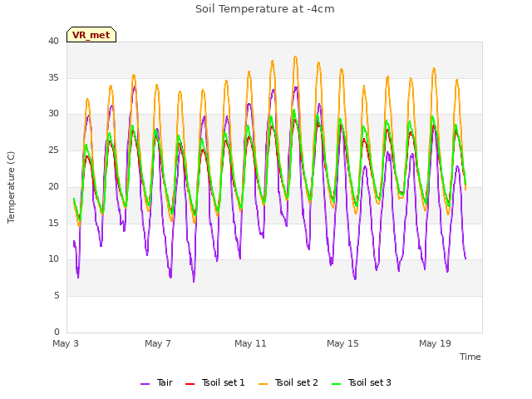The width and height of the screenshot is (532, 399).
Task: Click the 0 y-axis tick label
Action: click(x=57, y=332)
